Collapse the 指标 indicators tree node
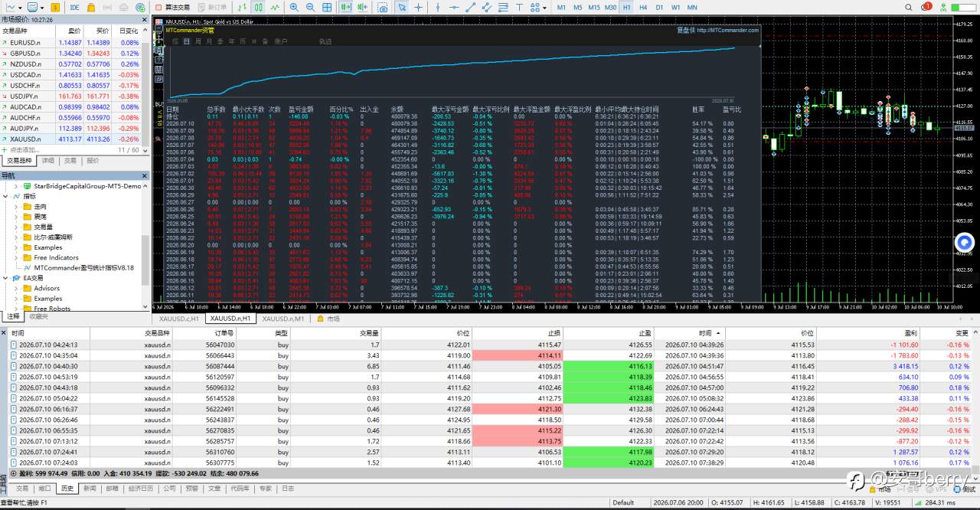Viewport: 980px width, 510px height. [6, 197]
